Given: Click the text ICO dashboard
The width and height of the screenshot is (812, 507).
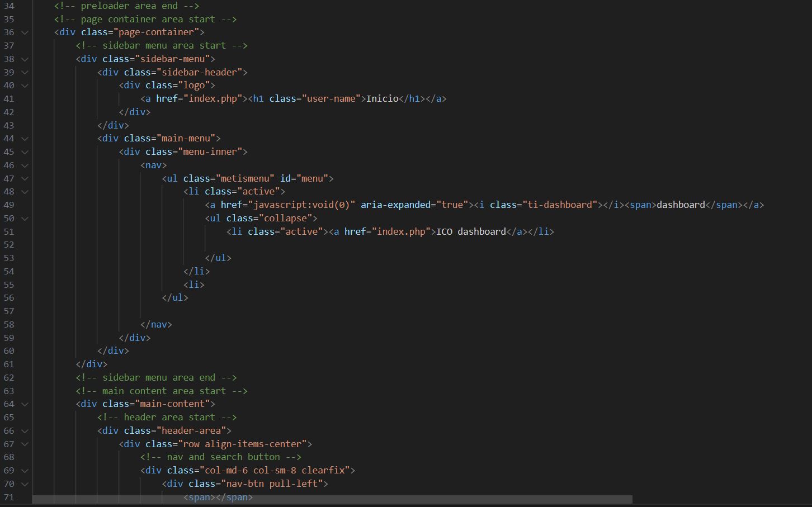Looking at the screenshot, I should 471,231.
